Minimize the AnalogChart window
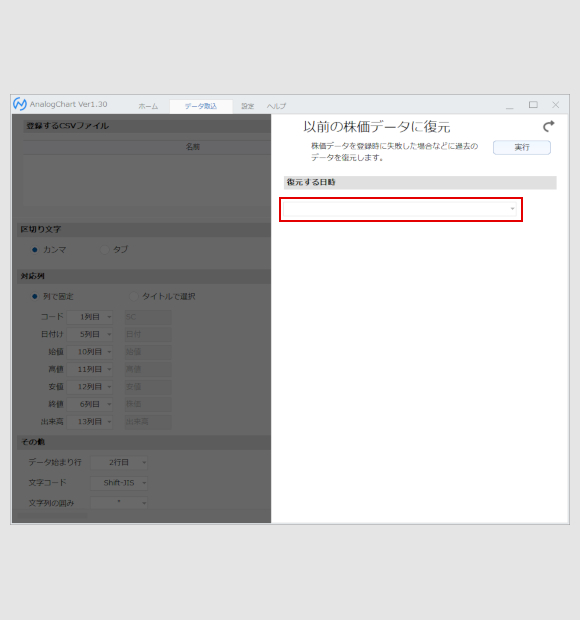580x620 pixels. click(x=510, y=105)
